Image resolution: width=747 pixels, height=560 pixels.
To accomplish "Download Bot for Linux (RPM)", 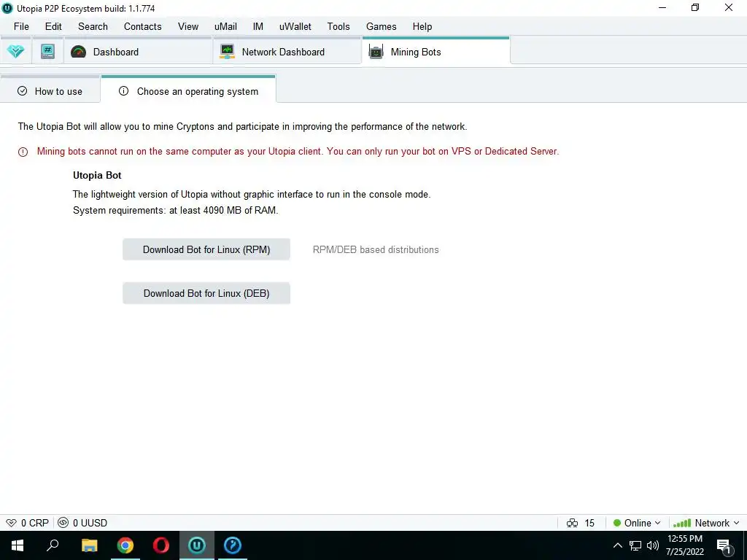I will pos(206,249).
